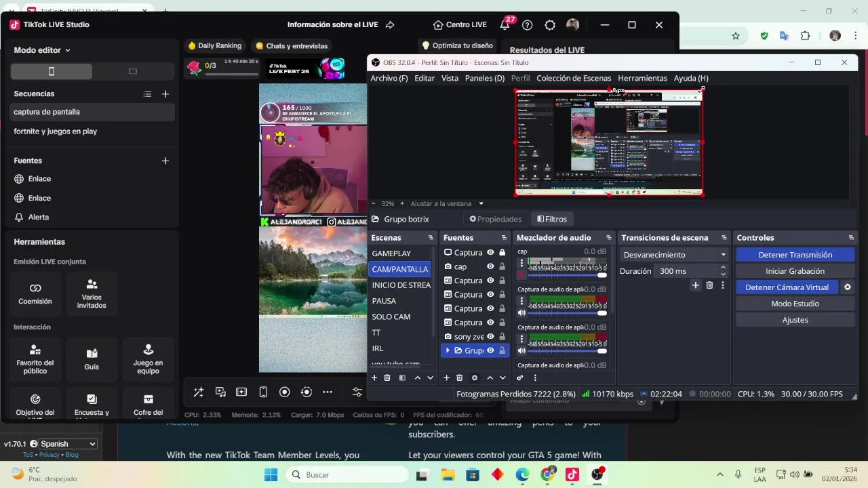This screenshot has height=488, width=868.
Task: Click the Windows Start button
Action: coord(271,474)
